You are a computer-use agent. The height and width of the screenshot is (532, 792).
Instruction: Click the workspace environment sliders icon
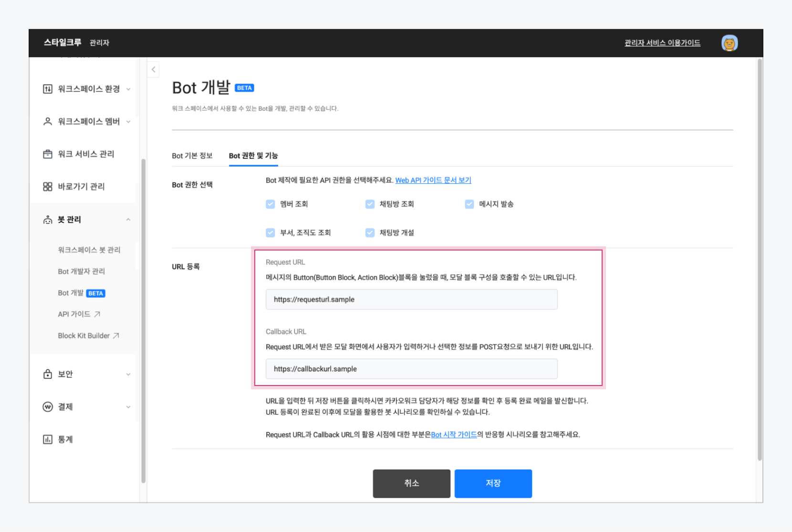point(48,89)
